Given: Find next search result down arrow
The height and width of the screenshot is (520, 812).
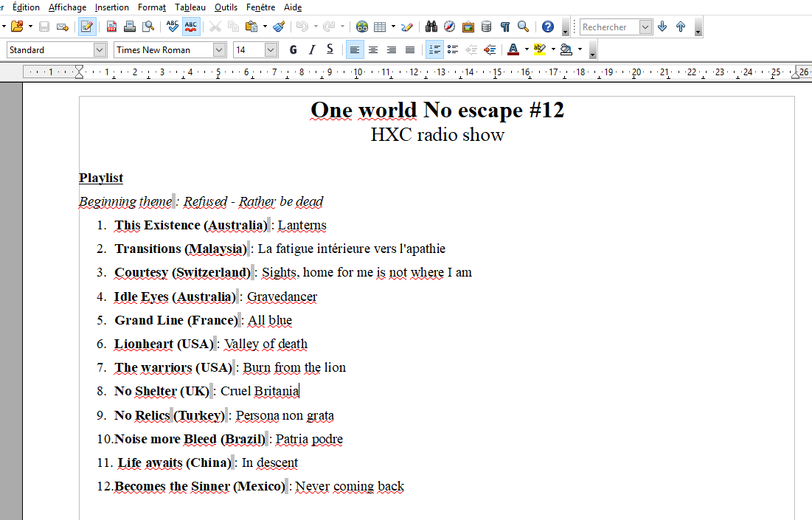Looking at the screenshot, I should click(662, 27).
